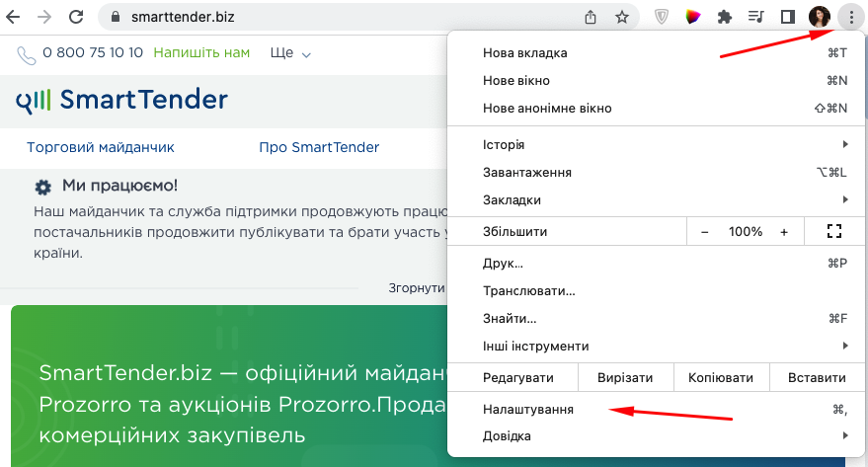Click the Напишіть нам link
This screenshot has height=467, width=868.
click(x=201, y=53)
